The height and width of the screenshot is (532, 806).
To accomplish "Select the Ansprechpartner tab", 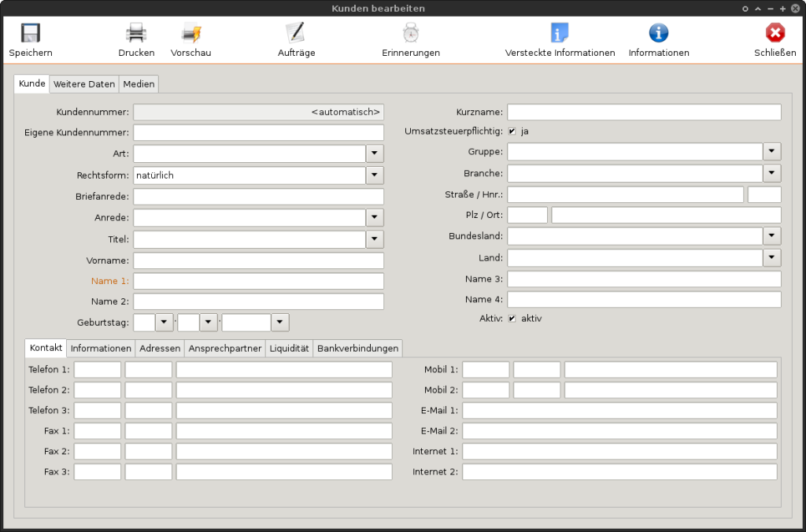I will [x=225, y=349].
